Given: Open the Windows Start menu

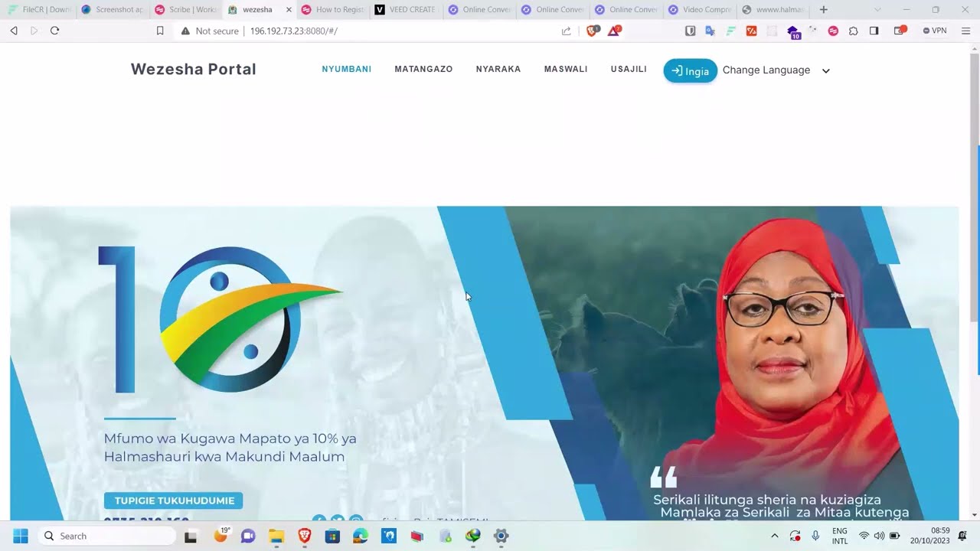Looking at the screenshot, I should (21, 536).
